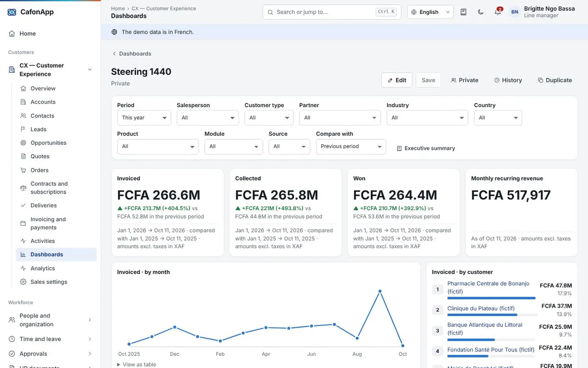
Task: Open the Period dropdown
Action: click(x=144, y=118)
